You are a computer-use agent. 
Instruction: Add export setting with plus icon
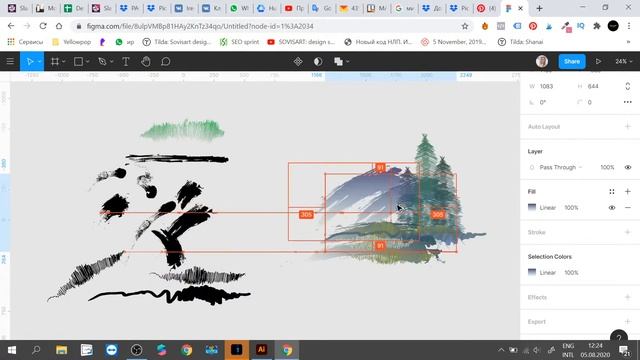(x=627, y=322)
